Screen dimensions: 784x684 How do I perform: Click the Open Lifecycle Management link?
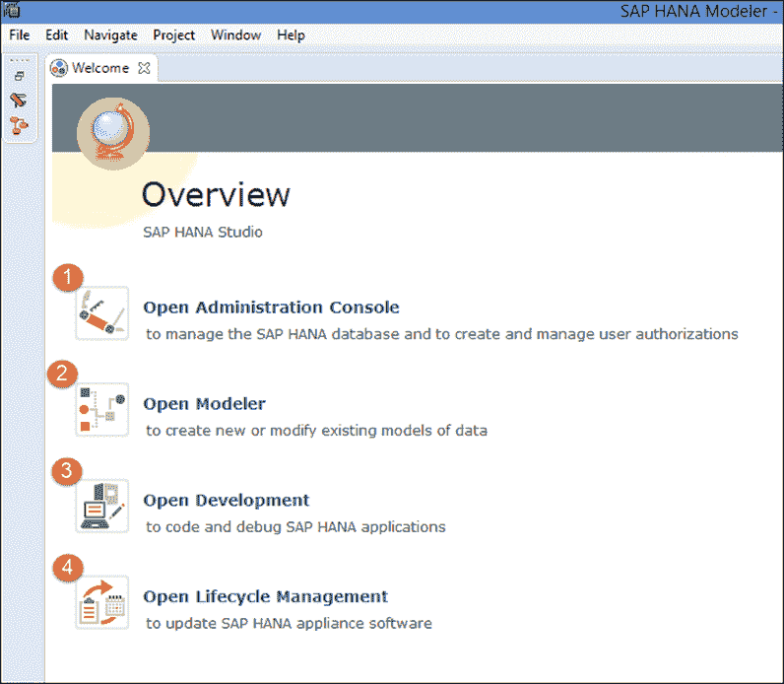click(x=266, y=596)
